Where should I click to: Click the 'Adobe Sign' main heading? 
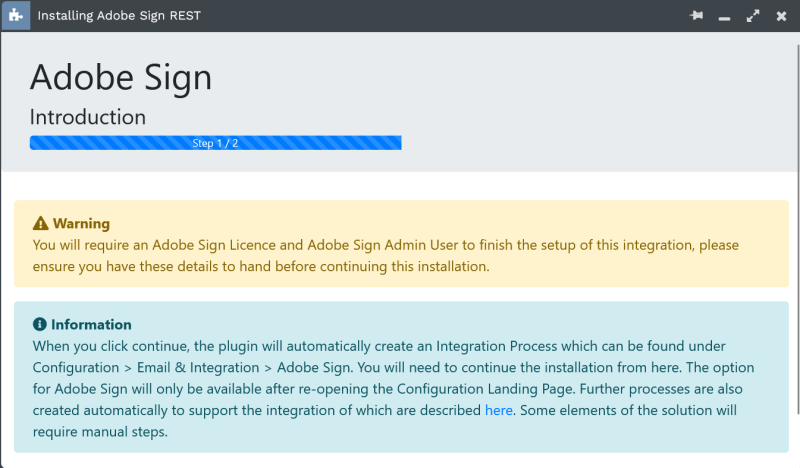coord(120,78)
